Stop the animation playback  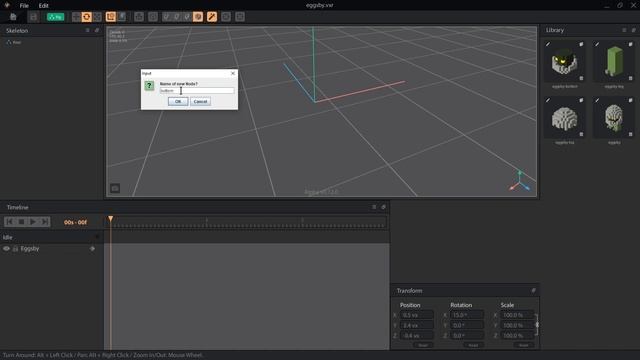tap(21, 222)
